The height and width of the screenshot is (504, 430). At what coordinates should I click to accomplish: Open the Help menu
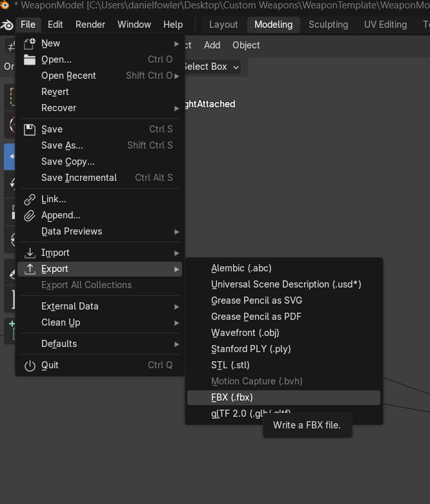[x=173, y=25]
